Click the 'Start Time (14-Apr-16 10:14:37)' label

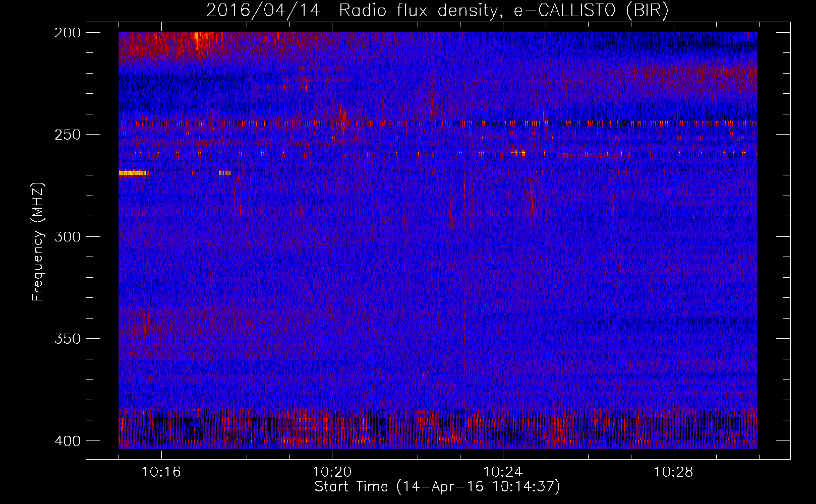point(437,486)
